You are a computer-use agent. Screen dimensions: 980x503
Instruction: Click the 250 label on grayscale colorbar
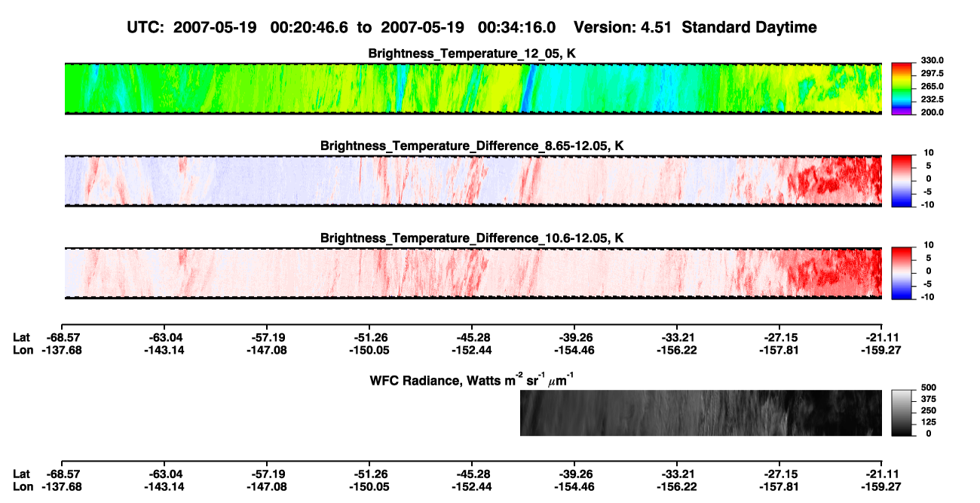click(929, 410)
